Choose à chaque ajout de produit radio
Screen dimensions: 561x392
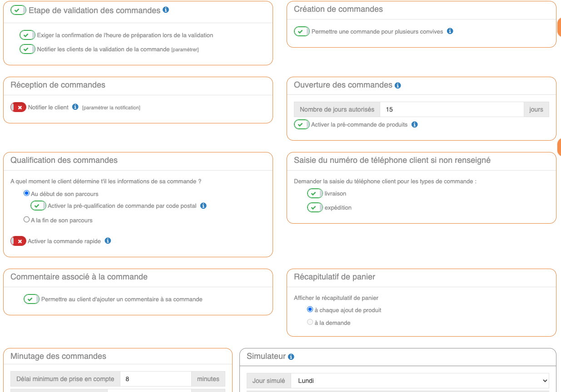[x=310, y=310]
